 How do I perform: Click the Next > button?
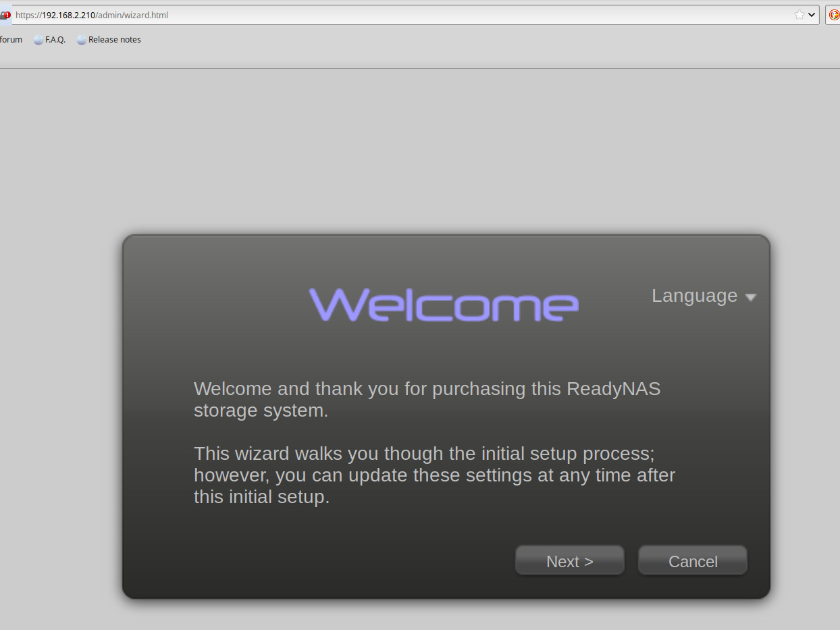tap(570, 560)
